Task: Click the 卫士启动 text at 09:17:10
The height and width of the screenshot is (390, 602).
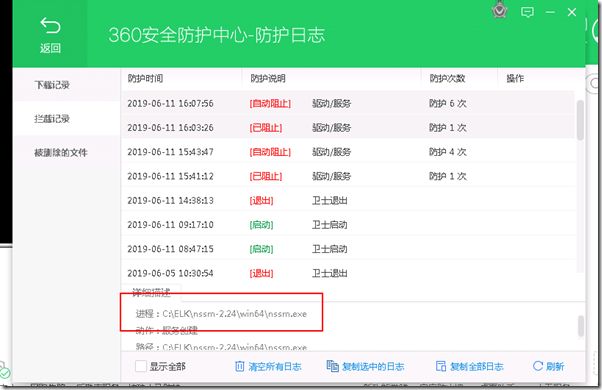Action: [x=329, y=225]
